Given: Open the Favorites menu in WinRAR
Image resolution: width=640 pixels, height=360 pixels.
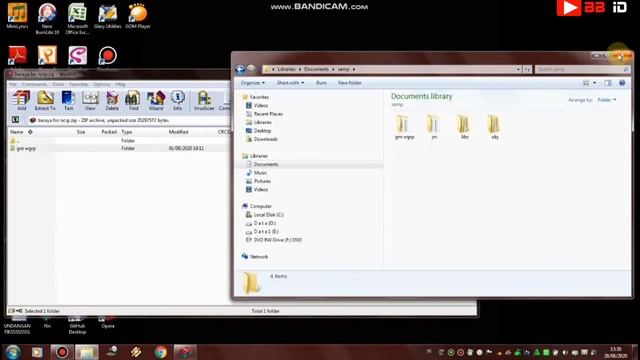Looking at the screenshot, I should coord(79,84).
